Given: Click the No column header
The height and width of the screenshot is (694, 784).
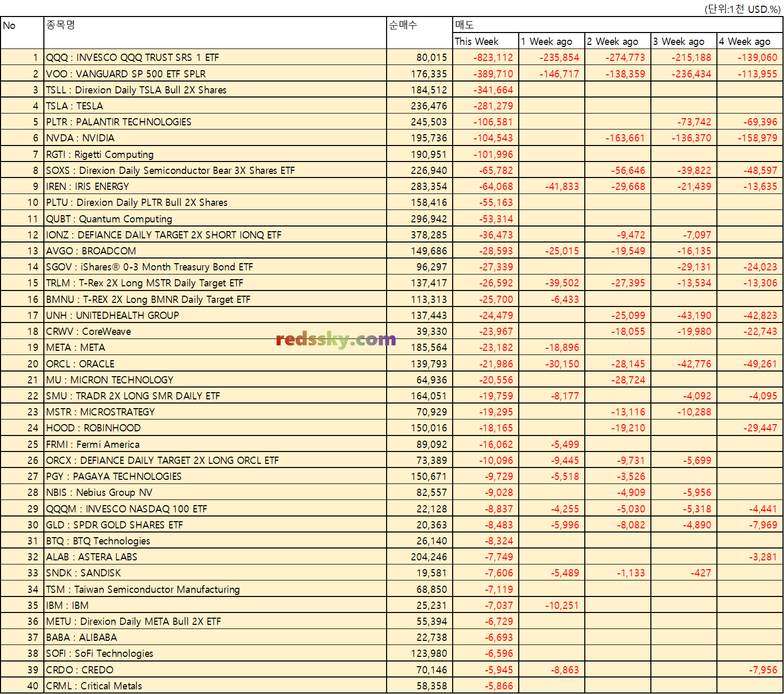Looking at the screenshot, I should coord(22,33).
